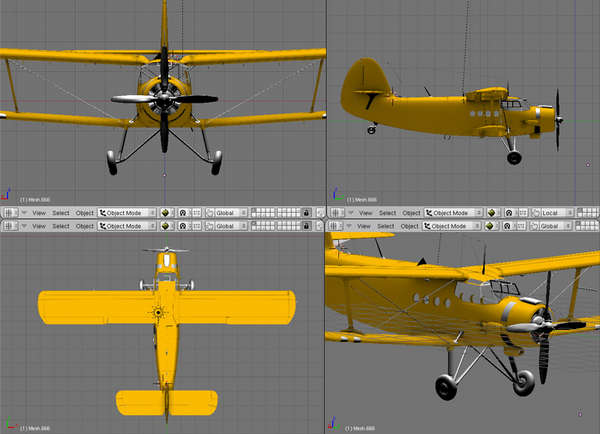Click layer buttons in perspective-view header
This screenshot has height=434, width=600.
587,226
